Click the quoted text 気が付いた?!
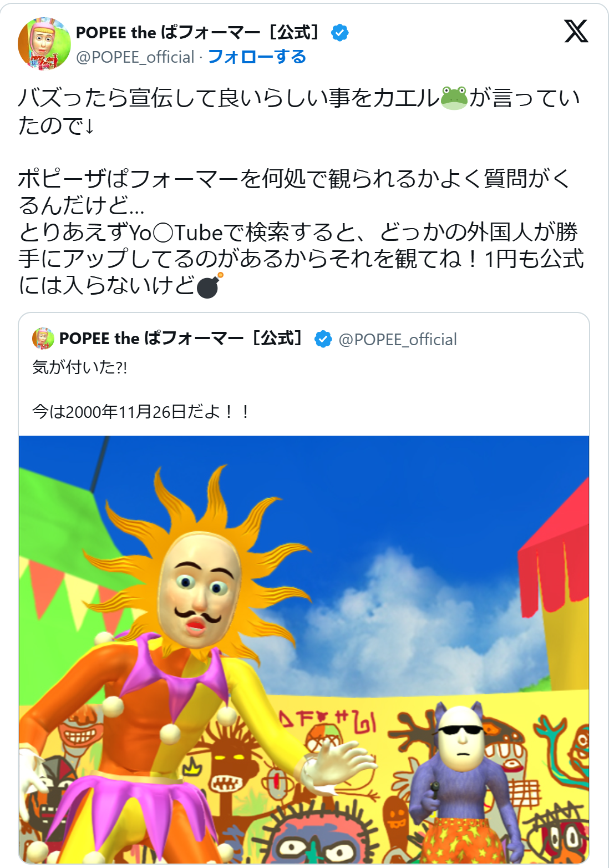Viewport: 609px width, 868px height. coord(80,367)
